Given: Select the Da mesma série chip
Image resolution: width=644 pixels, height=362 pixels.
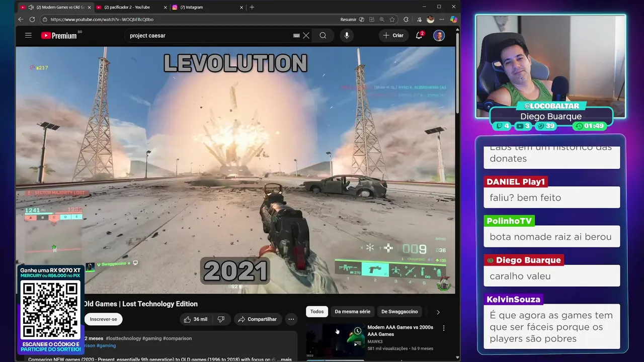Looking at the screenshot, I should click(x=353, y=312).
